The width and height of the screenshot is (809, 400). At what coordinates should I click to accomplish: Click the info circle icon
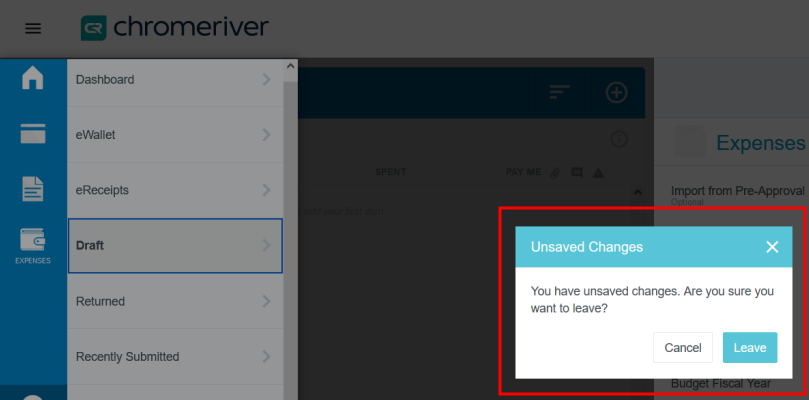618,139
